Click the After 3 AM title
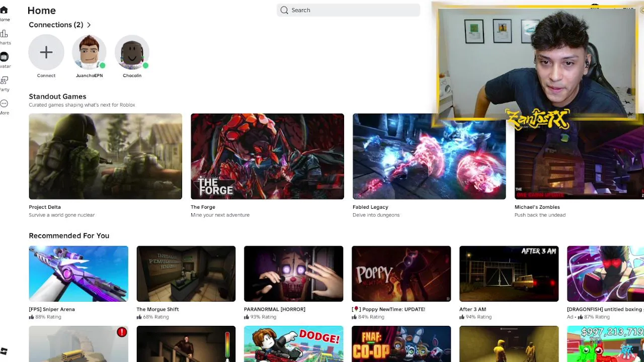Screen dimensions: 644x362 472,309
